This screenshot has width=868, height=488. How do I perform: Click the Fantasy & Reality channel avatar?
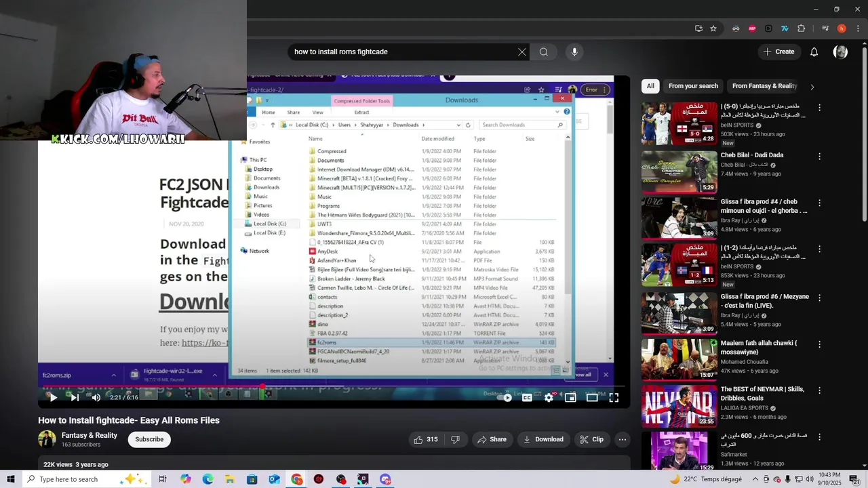(x=47, y=439)
